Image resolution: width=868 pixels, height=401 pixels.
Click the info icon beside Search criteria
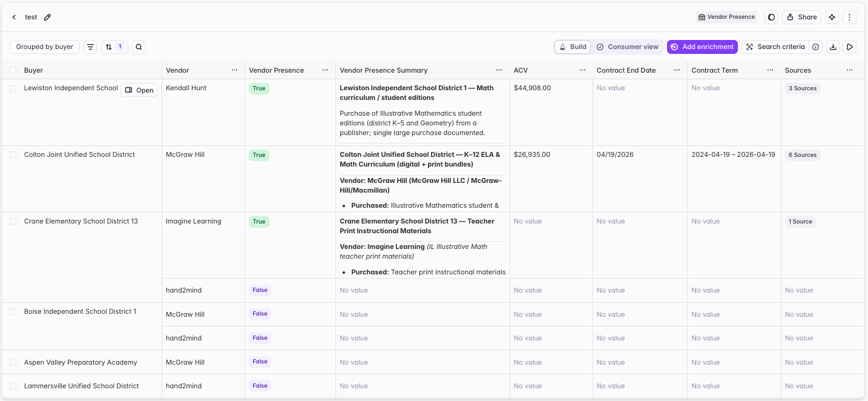point(816,47)
